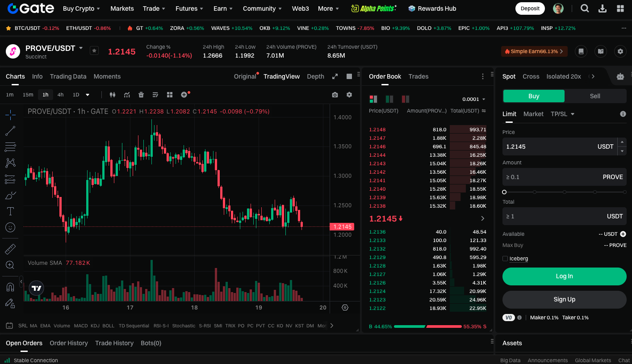This screenshot has width=632, height=364.
Task: Switch to the Trades tab
Action: (x=419, y=76)
